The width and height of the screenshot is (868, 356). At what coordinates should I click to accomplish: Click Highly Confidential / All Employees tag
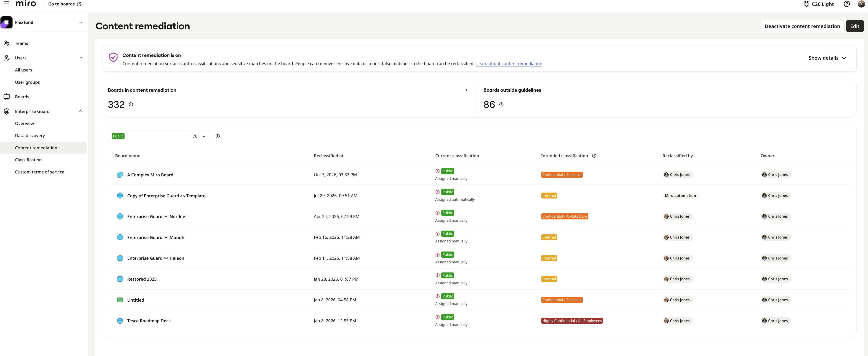[x=572, y=321]
